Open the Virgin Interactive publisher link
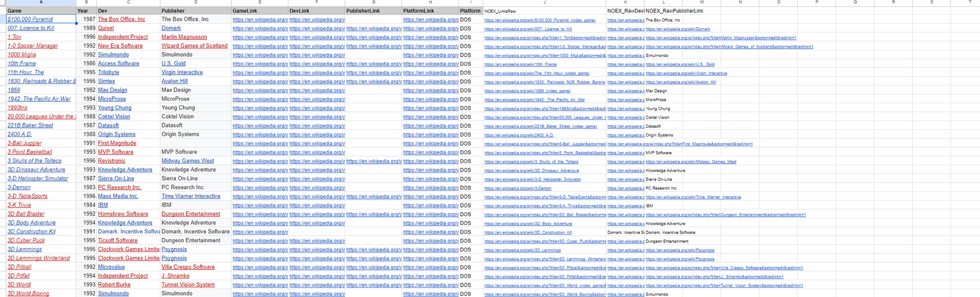The height and width of the screenshot is (297, 980). (182, 73)
